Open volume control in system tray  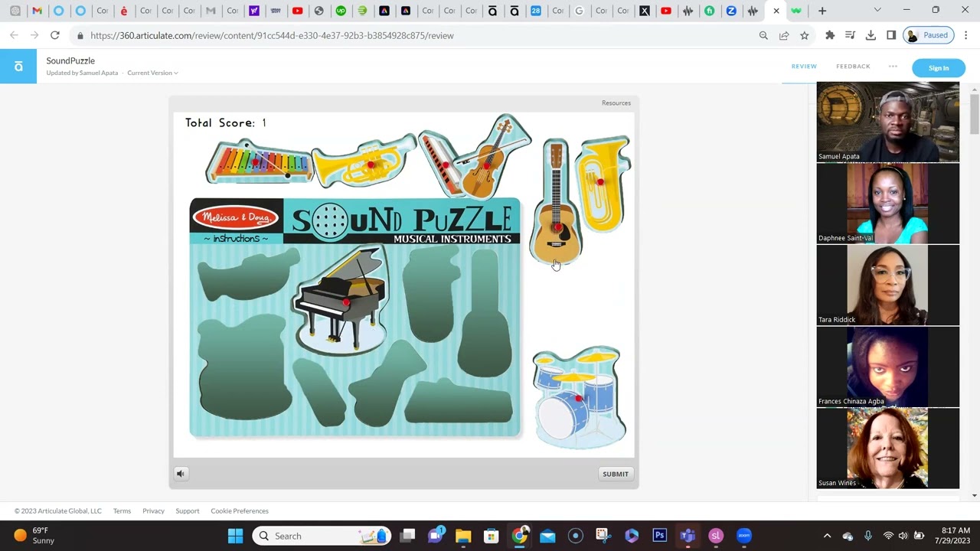click(903, 536)
